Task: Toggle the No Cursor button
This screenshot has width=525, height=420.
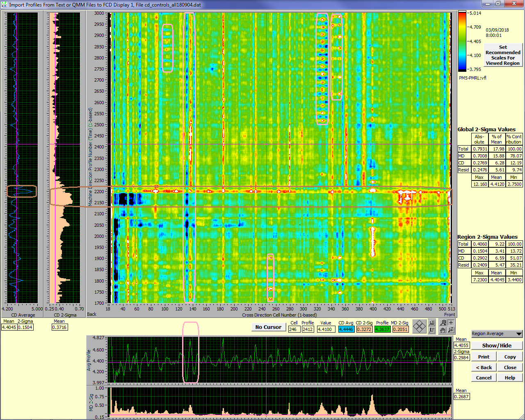Action: tap(268, 327)
